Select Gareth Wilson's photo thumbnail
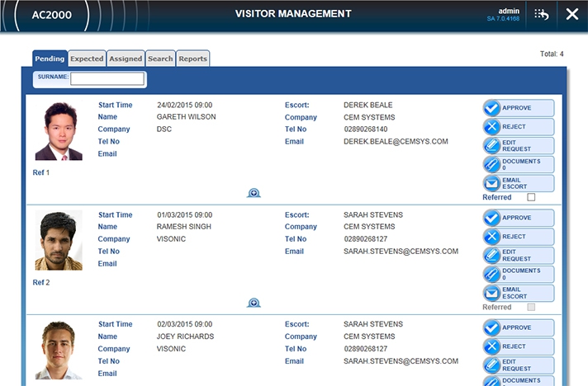This screenshot has height=386, width=588. 59,131
